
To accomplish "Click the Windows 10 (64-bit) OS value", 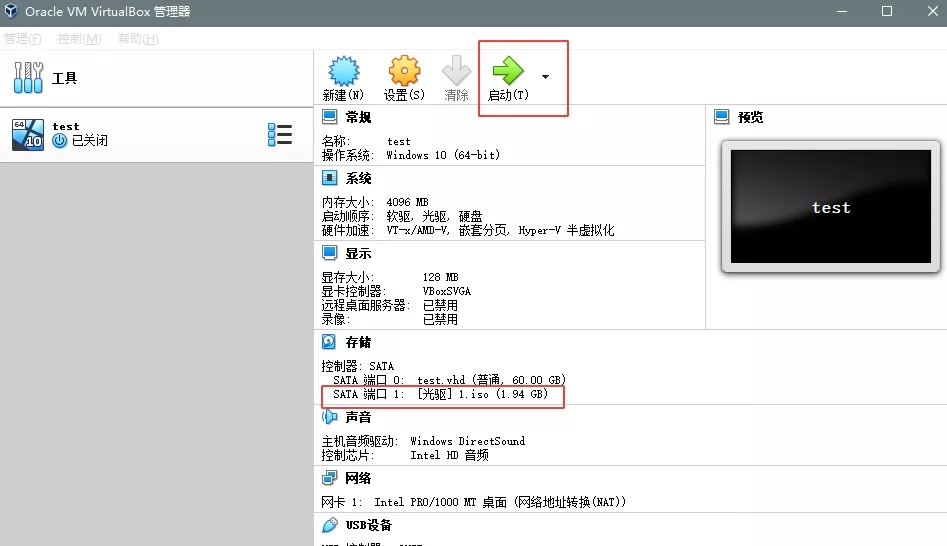I will click(x=443, y=155).
